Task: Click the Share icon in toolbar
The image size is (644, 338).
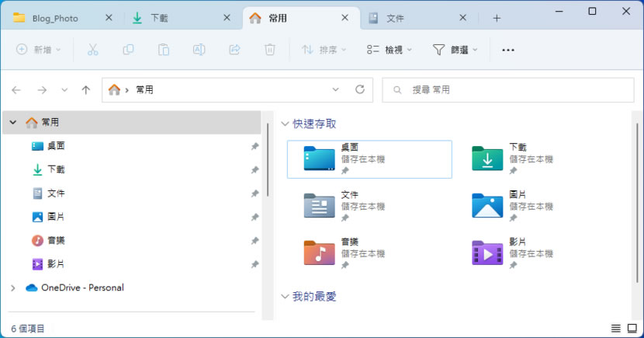Action: coord(234,50)
